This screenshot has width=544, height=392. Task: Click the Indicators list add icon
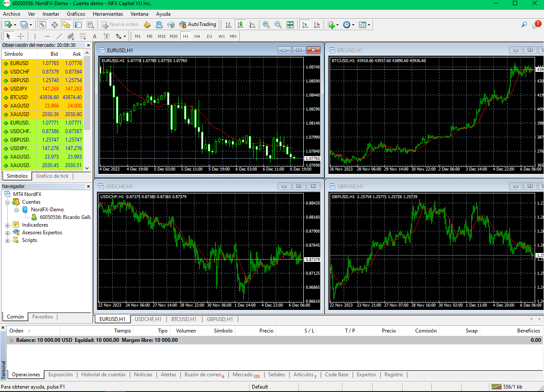coord(331,25)
